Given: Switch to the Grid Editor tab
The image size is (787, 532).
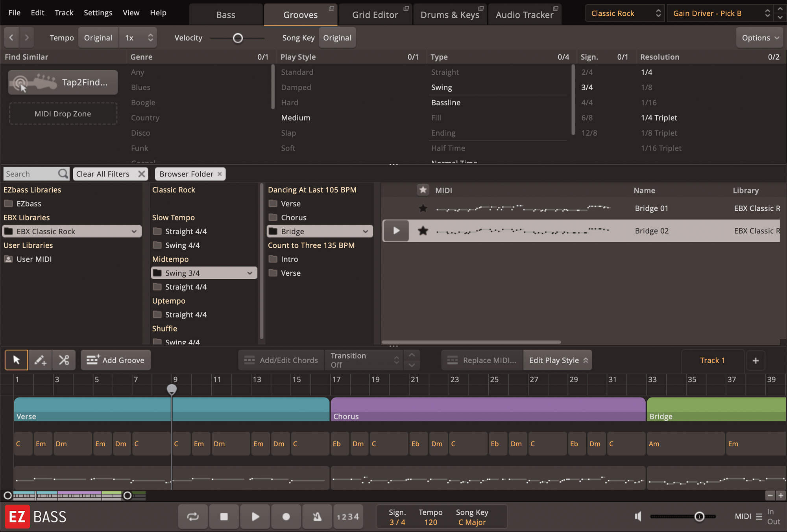Looking at the screenshot, I should (x=375, y=14).
